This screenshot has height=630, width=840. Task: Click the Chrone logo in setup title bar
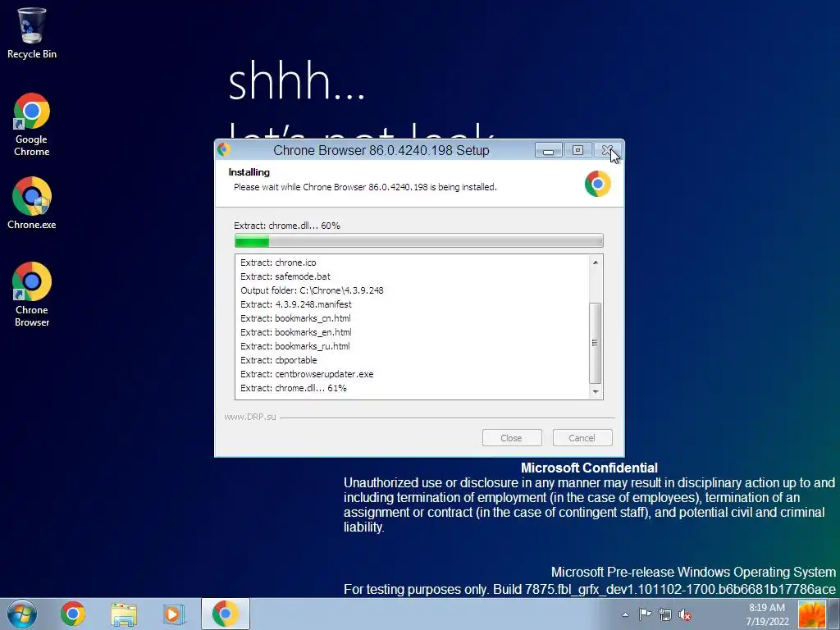pyautogui.click(x=225, y=150)
